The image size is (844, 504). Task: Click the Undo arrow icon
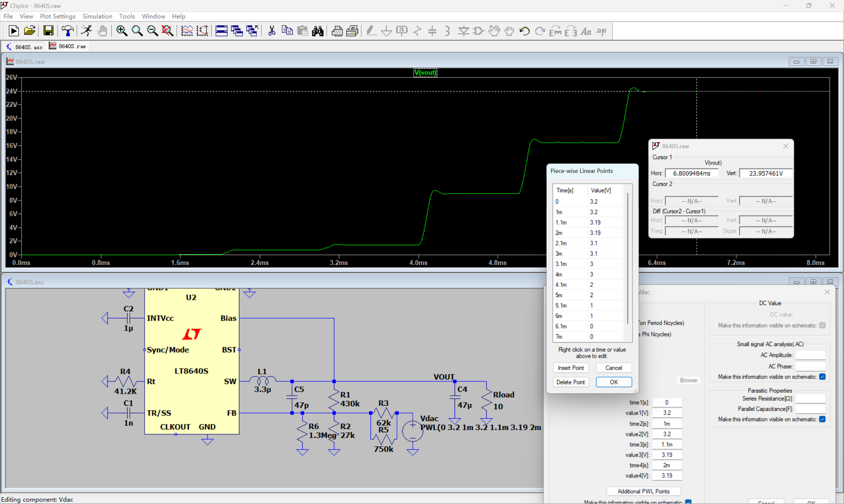point(525,31)
